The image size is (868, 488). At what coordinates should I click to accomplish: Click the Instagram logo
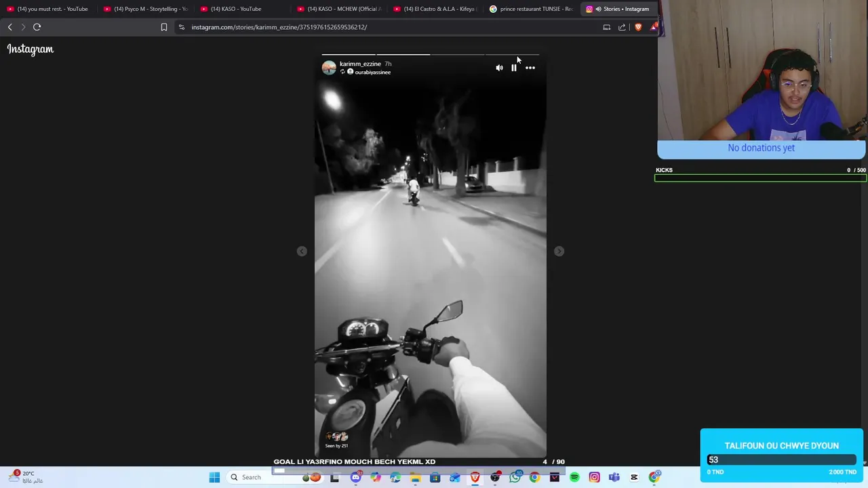click(31, 49)
